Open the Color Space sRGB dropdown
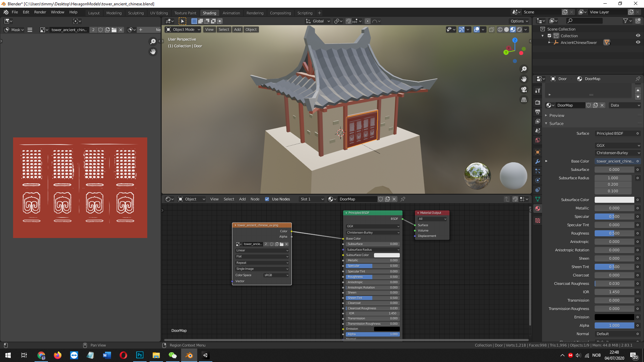 (x=276, y=275)
